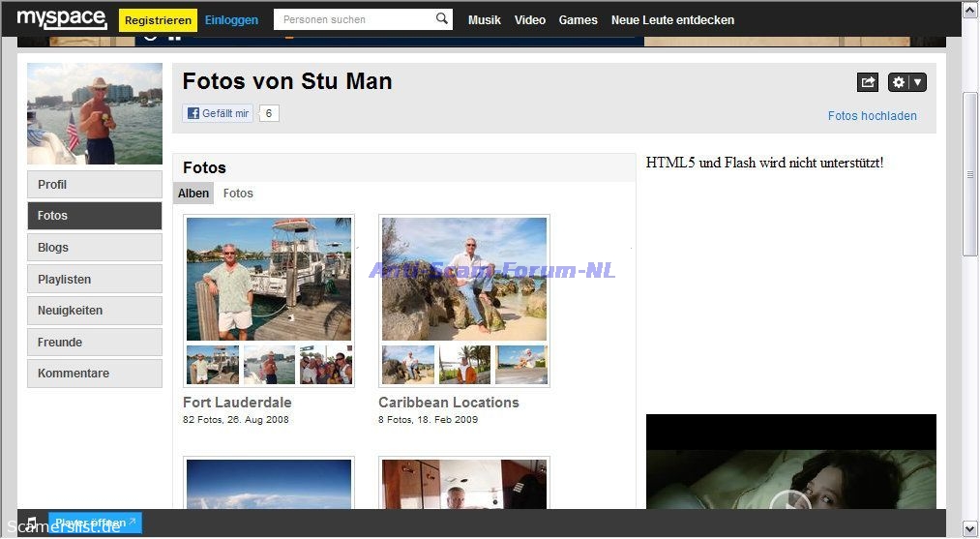
Task: Open the Fort Lauderdale album cover
Action: [x=269, y=280]
